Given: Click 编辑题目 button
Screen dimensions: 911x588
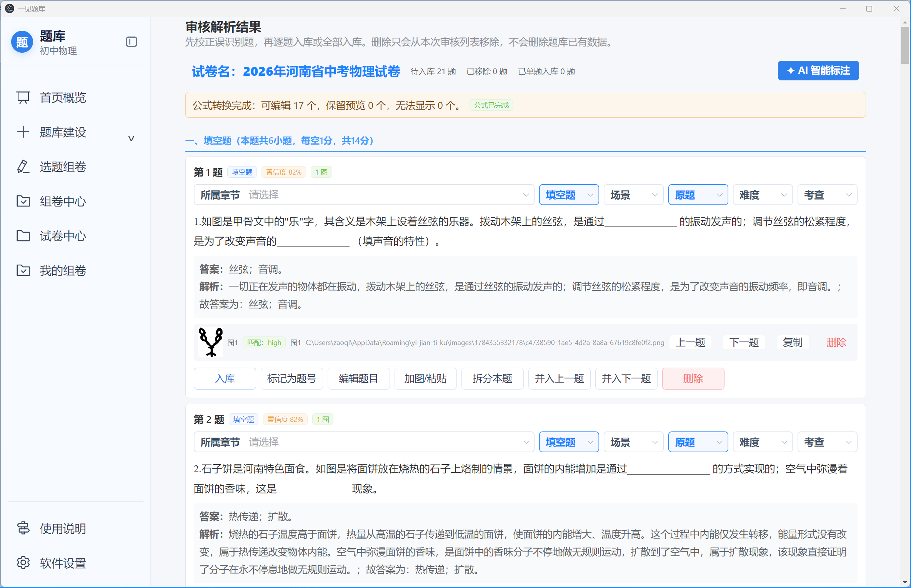Looking at the screenshot, I should pyautogui.click(x=359, y=379).
